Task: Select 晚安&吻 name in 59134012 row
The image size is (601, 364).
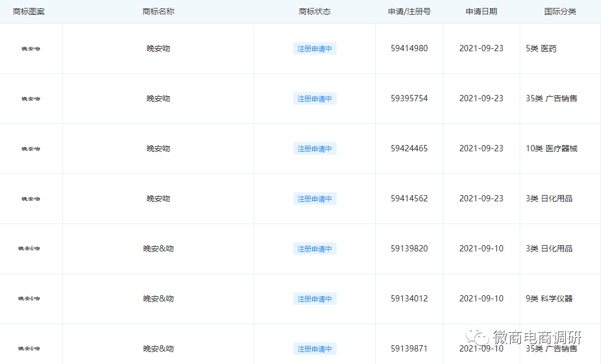Action: point(158,299)
